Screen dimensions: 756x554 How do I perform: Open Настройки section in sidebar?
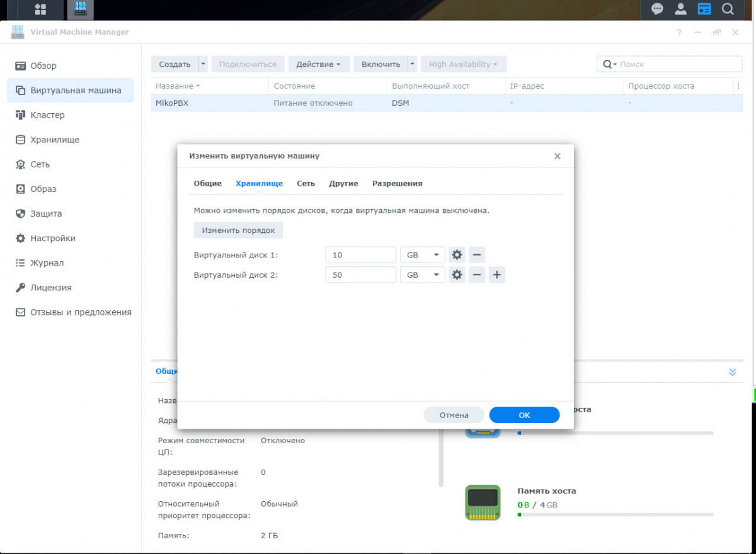[71, 238]
